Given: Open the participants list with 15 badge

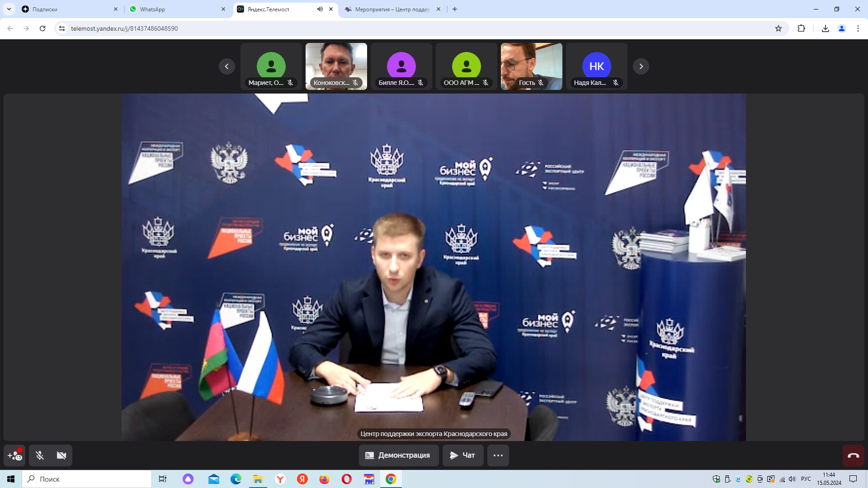Looking at the screenshot, I should tap(14, 455).
